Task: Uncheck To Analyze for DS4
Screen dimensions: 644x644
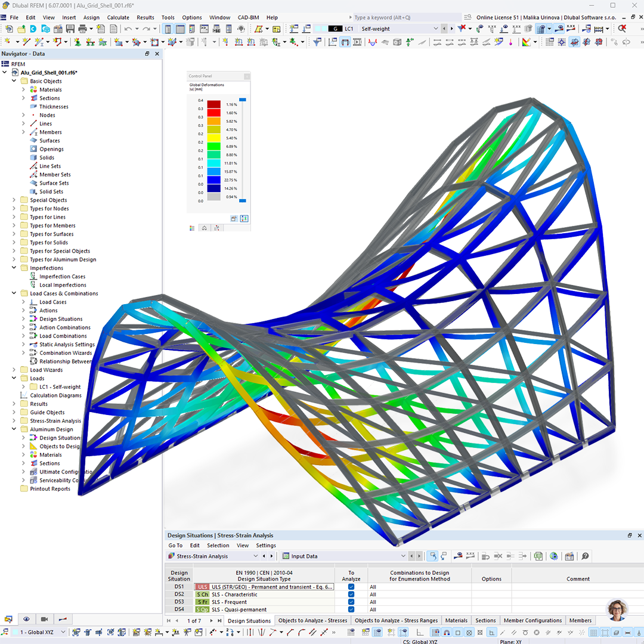Action: coord(351,609)
